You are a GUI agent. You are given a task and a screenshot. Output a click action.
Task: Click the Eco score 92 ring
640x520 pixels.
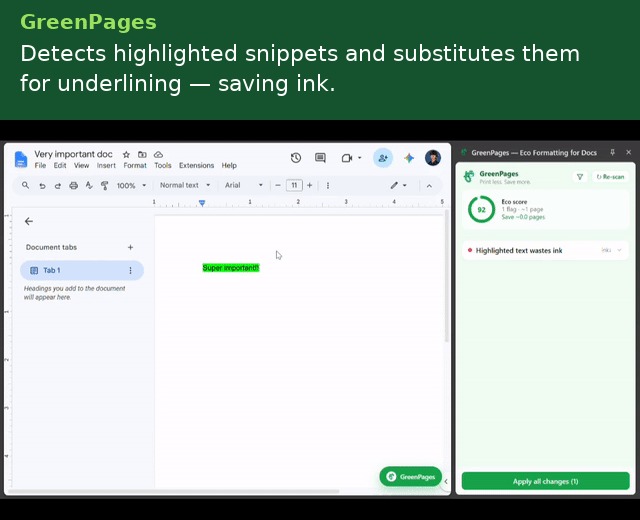tap(482, 209)
